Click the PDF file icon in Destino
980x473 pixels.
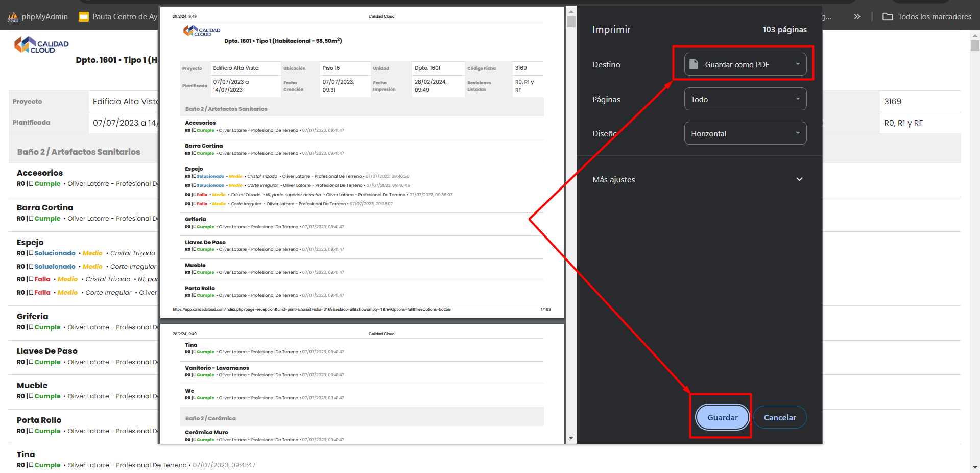click(x=694, y=64)
